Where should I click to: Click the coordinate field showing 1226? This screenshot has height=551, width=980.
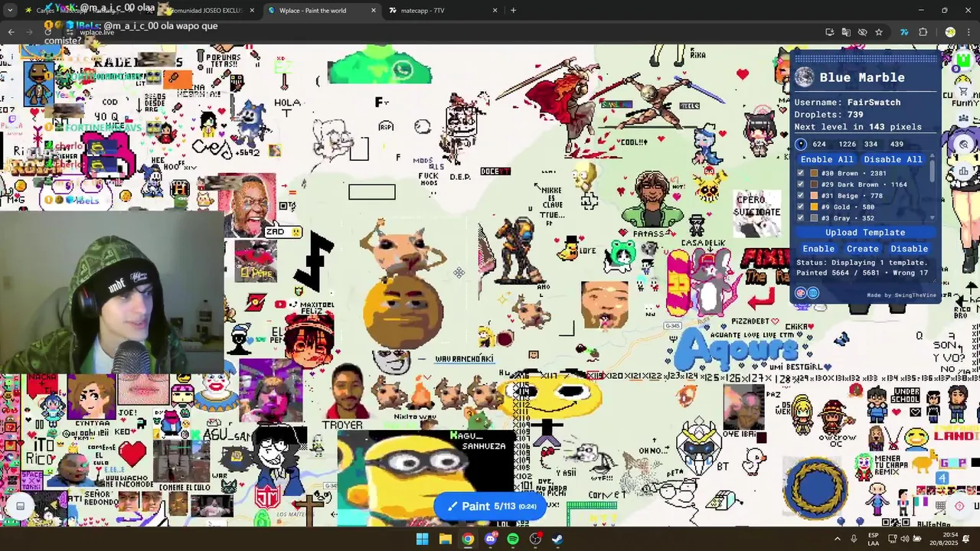[x=847, y=144]
